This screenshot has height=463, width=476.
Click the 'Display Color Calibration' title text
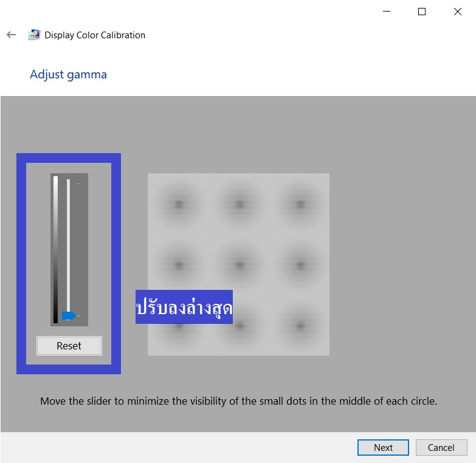coord(95,35)
